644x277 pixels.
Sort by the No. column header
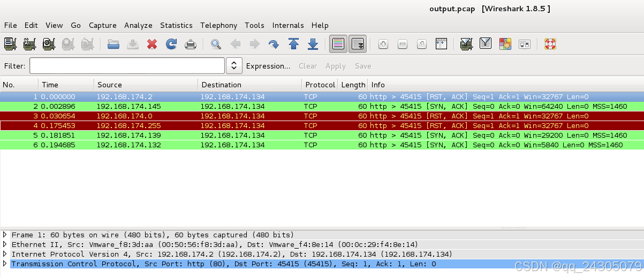19,85
